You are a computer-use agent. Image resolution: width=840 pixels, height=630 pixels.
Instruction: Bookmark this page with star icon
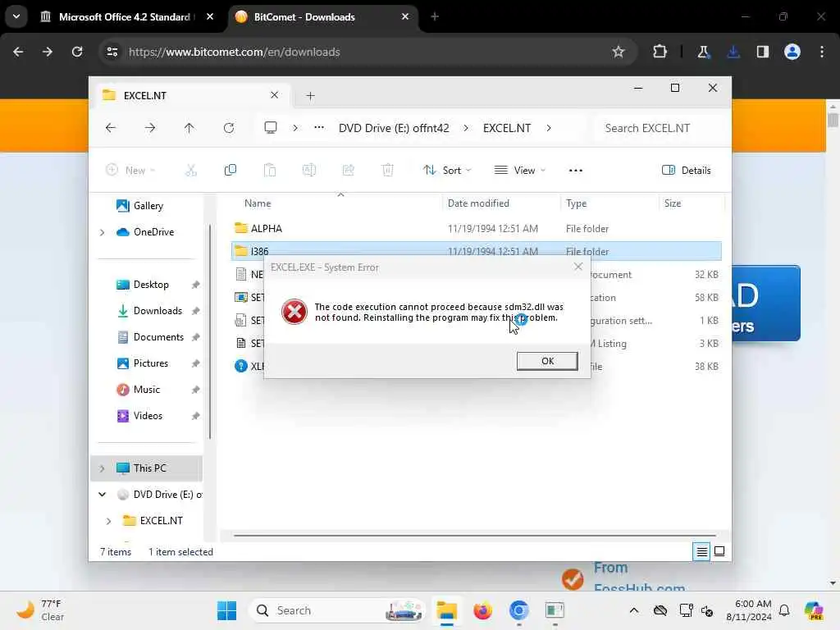click(619, 52)
